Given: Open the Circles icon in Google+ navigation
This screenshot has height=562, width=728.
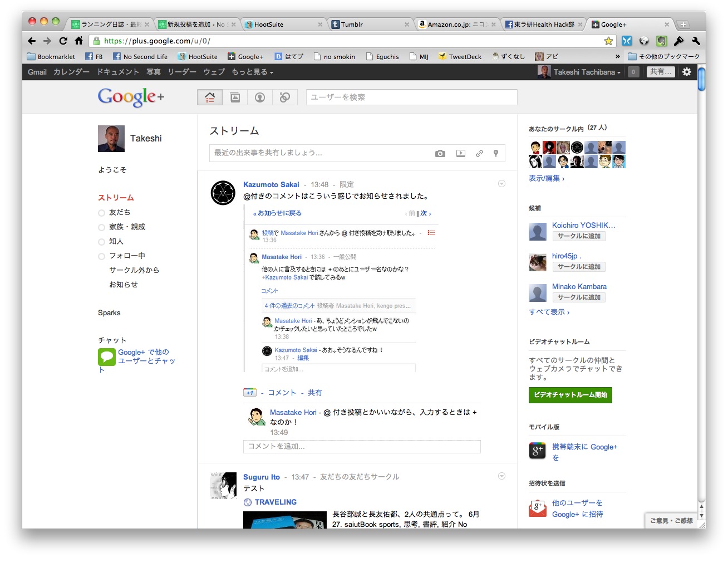Looking at the screenshot, I should click(x=285, y=97).
